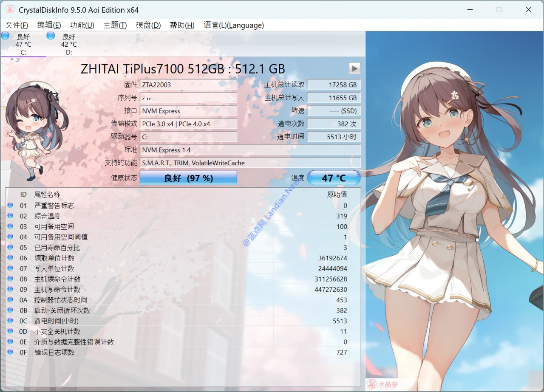Open the 功能(U) menu

tap(82, 25)
